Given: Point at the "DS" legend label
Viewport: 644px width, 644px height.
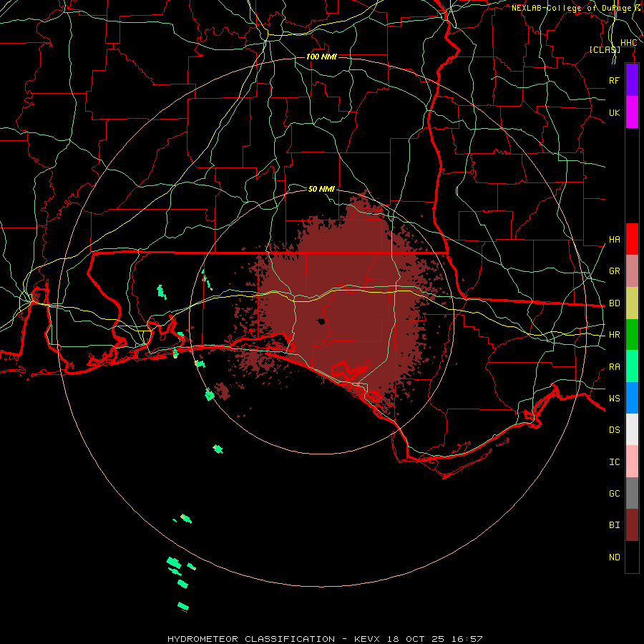Looking at the screenshot, I should click(x=614, y=430).
